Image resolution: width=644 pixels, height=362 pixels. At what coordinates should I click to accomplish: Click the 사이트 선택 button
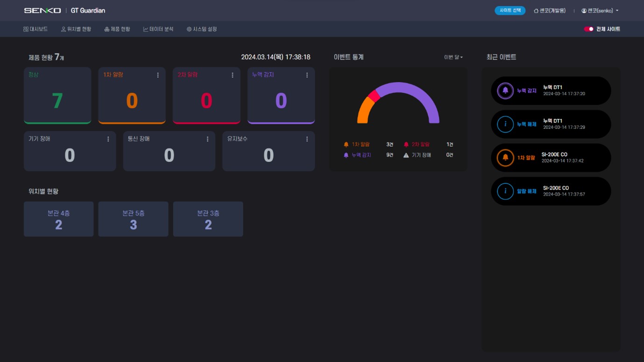[x=510, y=11]
